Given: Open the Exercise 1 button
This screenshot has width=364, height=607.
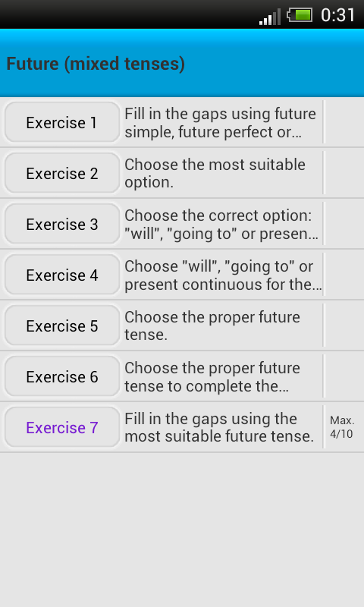Looking at the screenshot, I should pos(62,122).
